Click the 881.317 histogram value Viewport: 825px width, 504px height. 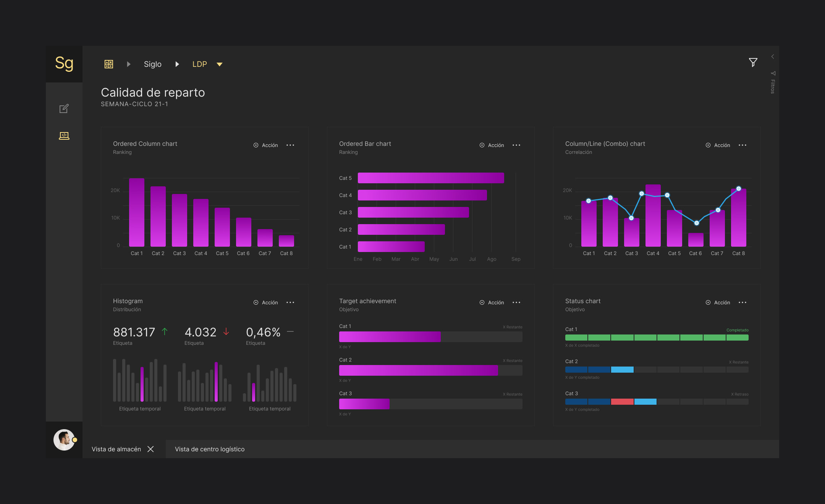click(134, 332)
